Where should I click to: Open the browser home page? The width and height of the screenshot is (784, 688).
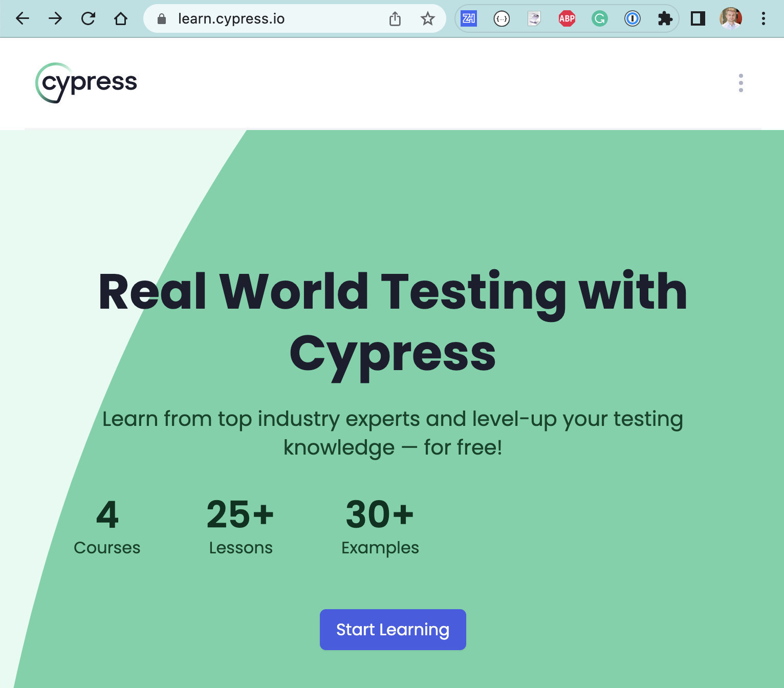[x=121, y=19]
